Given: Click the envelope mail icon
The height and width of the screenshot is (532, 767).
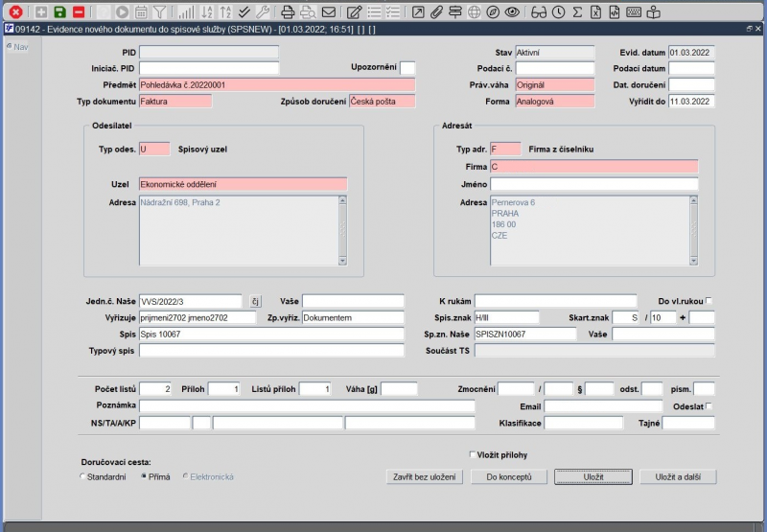Looking at the screenshot, I should pyautogui.click(x=328, y=12).
